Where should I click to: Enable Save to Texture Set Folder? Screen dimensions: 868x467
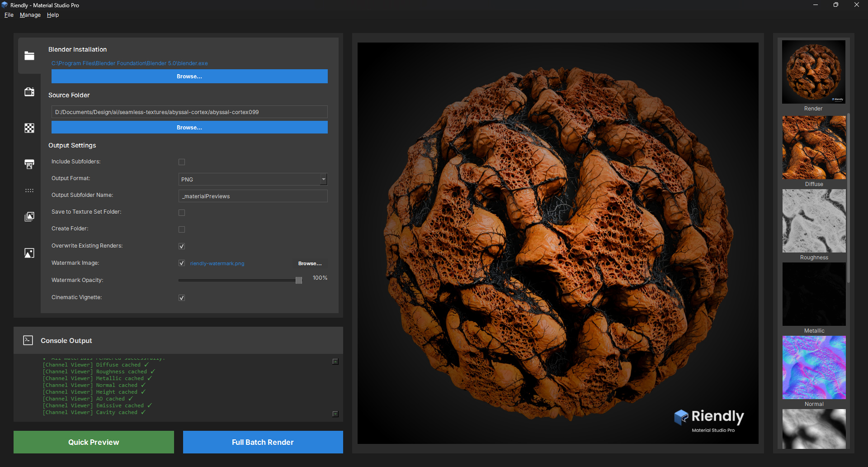click(182, 213)
